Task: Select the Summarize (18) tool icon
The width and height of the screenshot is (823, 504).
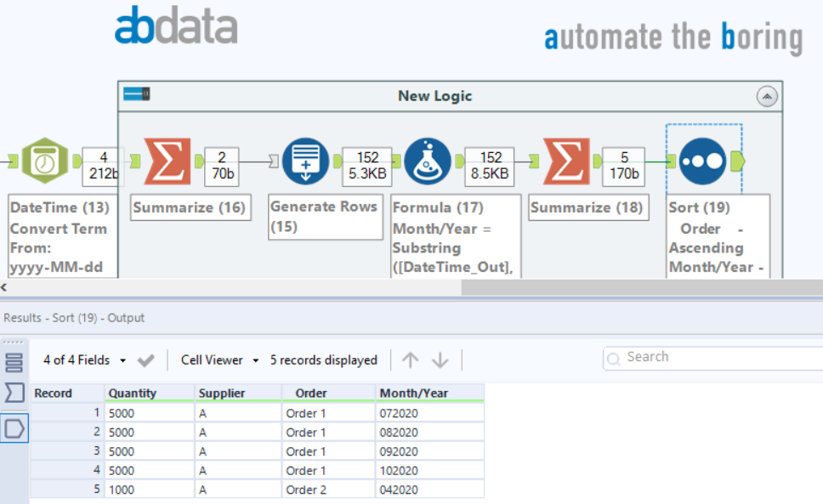Action: pos(565,161)
